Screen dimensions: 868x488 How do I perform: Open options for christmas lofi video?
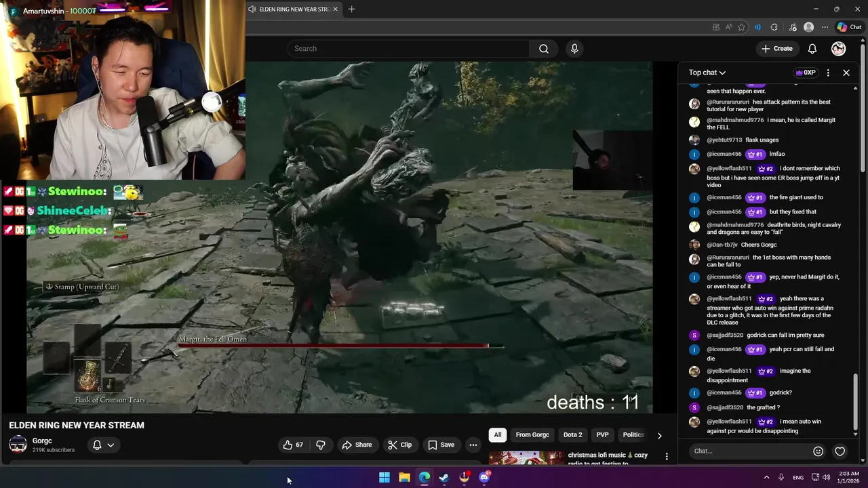(x=667, y=457)
